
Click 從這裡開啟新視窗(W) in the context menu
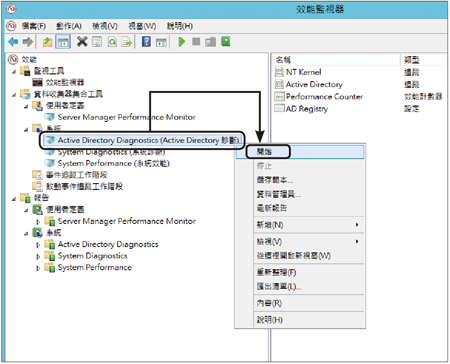[x=300, y=256]
